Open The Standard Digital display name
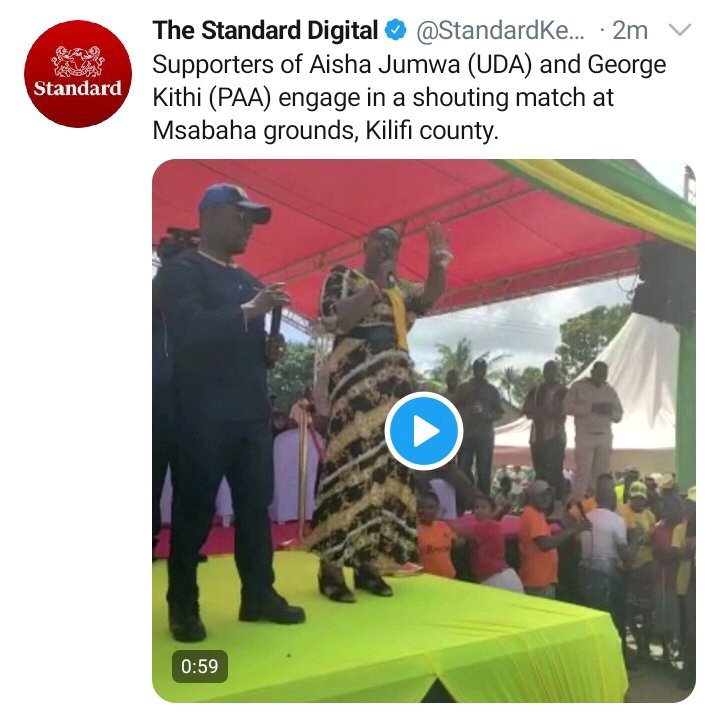This screenshot has width=720, height=714. [x=265, y=30]
